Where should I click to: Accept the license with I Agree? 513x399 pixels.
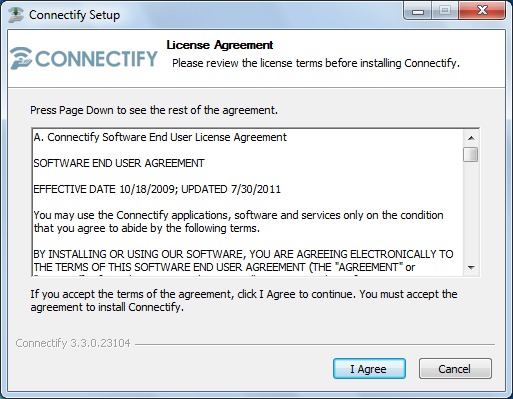[x=369, y=369]
